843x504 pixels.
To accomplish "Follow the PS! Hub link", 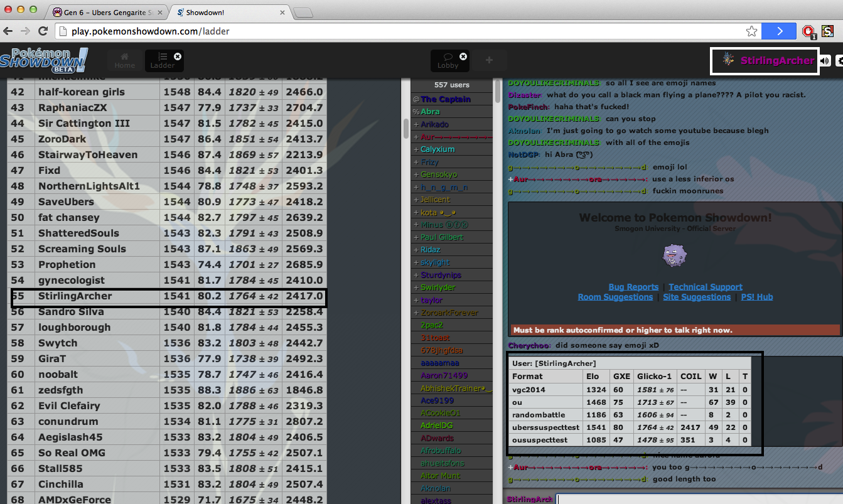I will pyautogui.click(x=756, y=297).
